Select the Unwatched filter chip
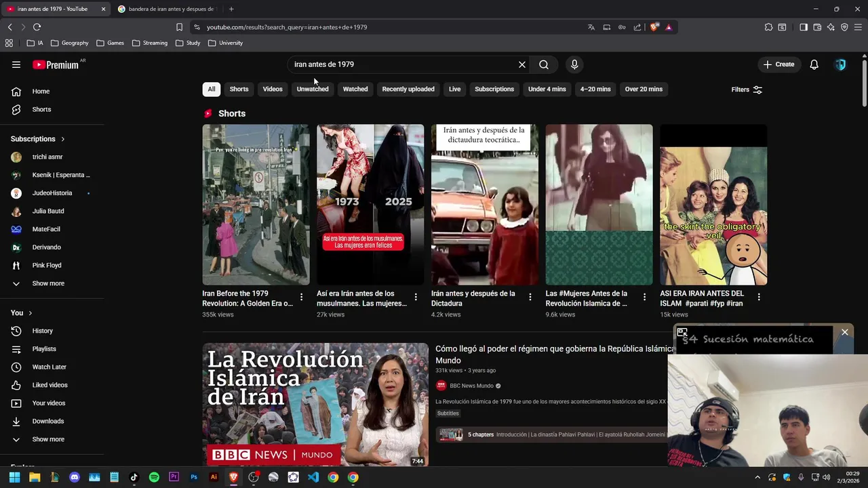The height and width of the screenshot is (488, 868). 313,89
